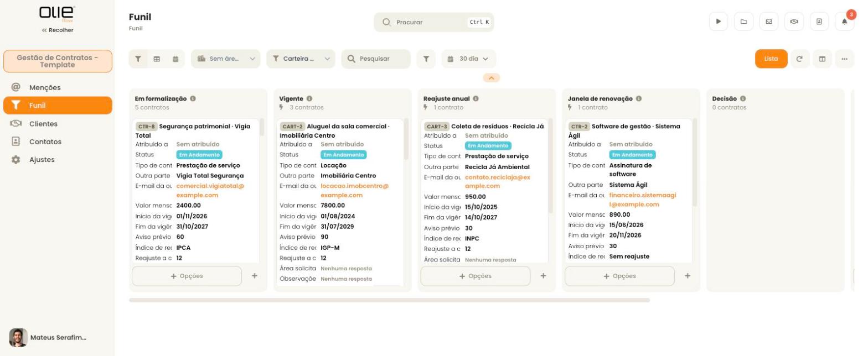Collapse the sidebar with Recolher
868x356 pixels.
(58, 30)
